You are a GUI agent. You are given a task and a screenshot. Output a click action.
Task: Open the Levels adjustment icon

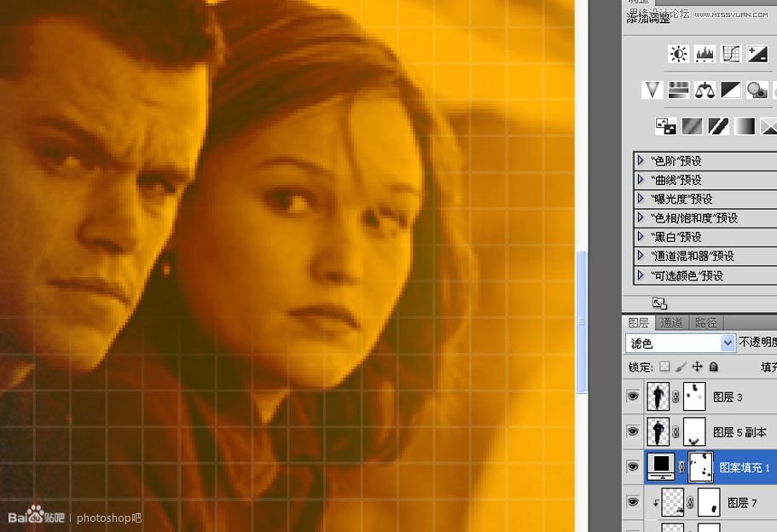point(704,53)
